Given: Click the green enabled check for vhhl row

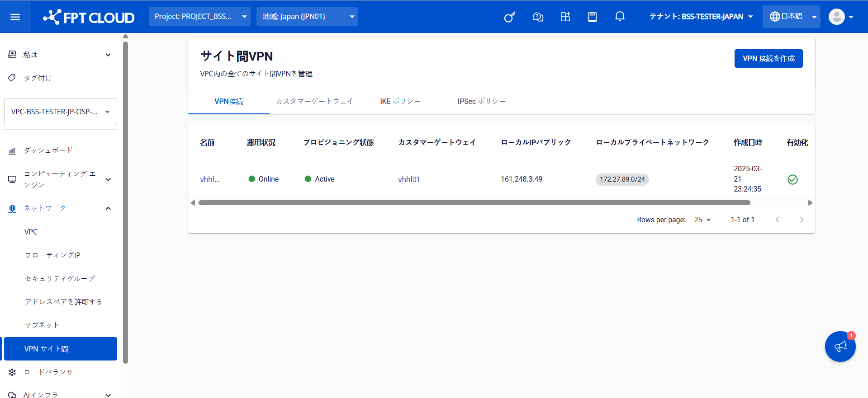Looking at the screenshot, I should [792, 179].
